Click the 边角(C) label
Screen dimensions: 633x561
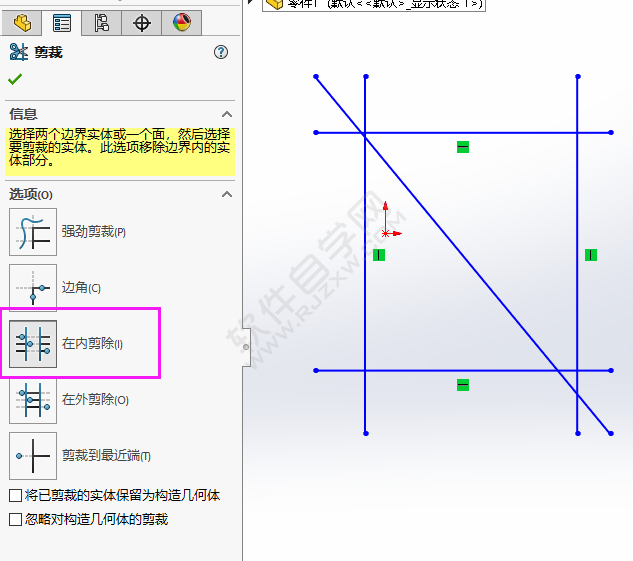point(81,288)
